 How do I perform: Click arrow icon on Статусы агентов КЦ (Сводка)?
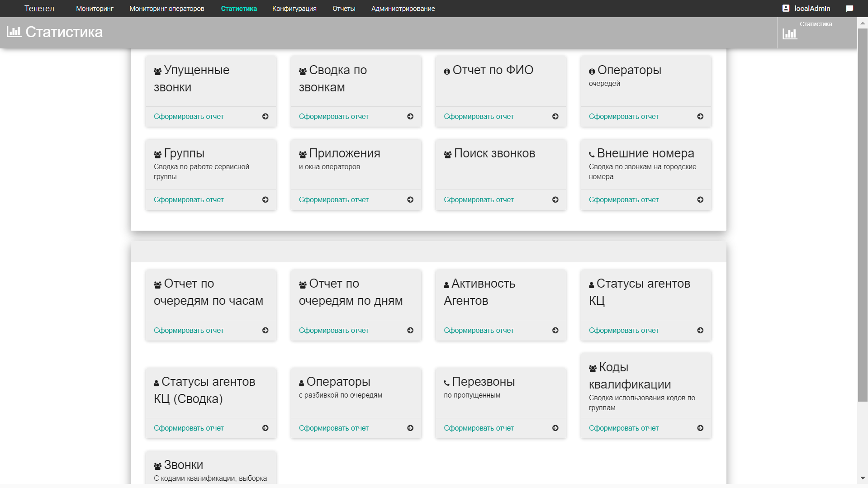point(266,428)
